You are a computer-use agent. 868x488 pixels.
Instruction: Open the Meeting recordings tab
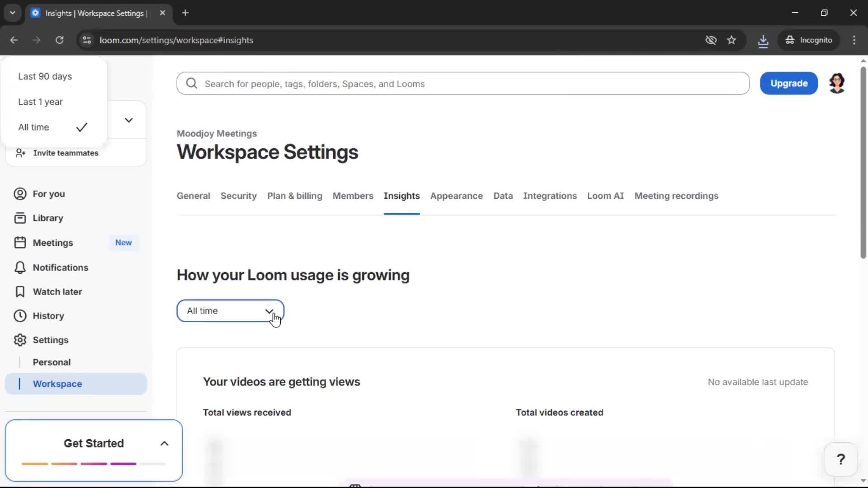coord(676,196)
